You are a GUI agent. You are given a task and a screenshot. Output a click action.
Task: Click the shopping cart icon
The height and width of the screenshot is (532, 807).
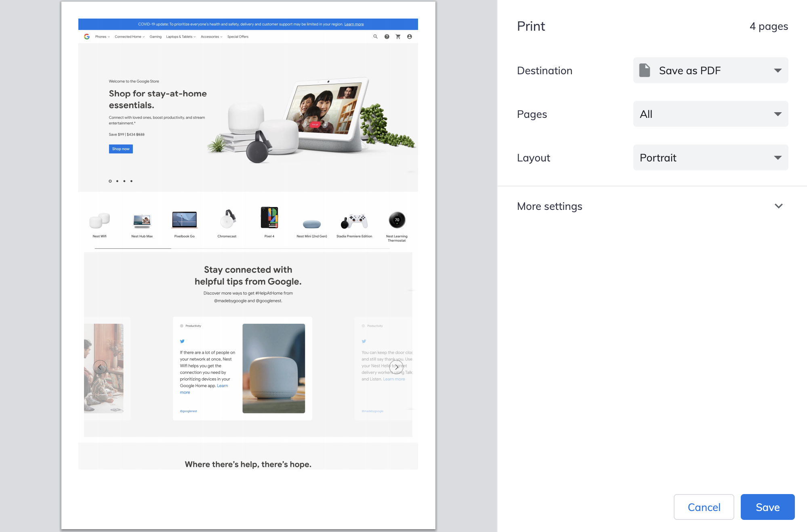(x=398, y=37)
